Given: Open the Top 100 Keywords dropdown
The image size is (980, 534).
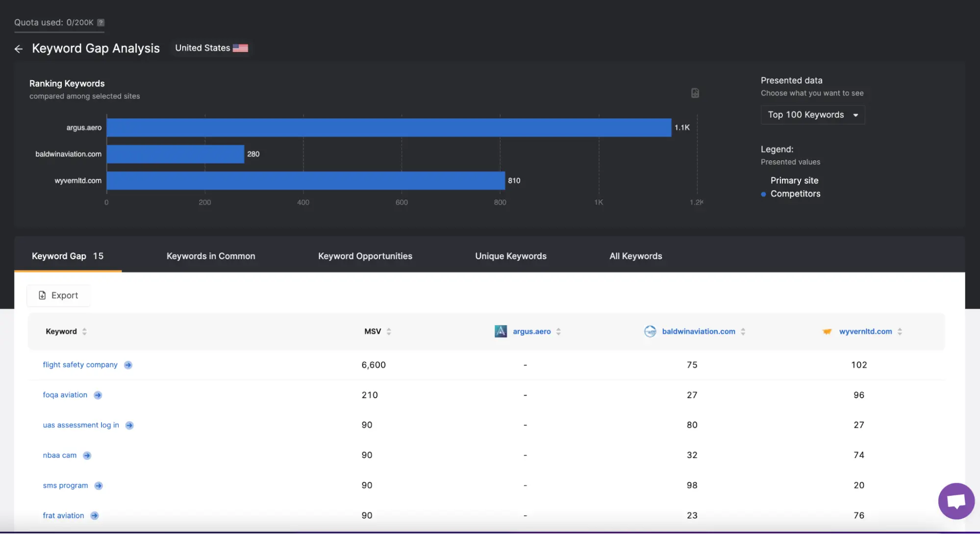Looking at the screenshot, I should point(812,115).
